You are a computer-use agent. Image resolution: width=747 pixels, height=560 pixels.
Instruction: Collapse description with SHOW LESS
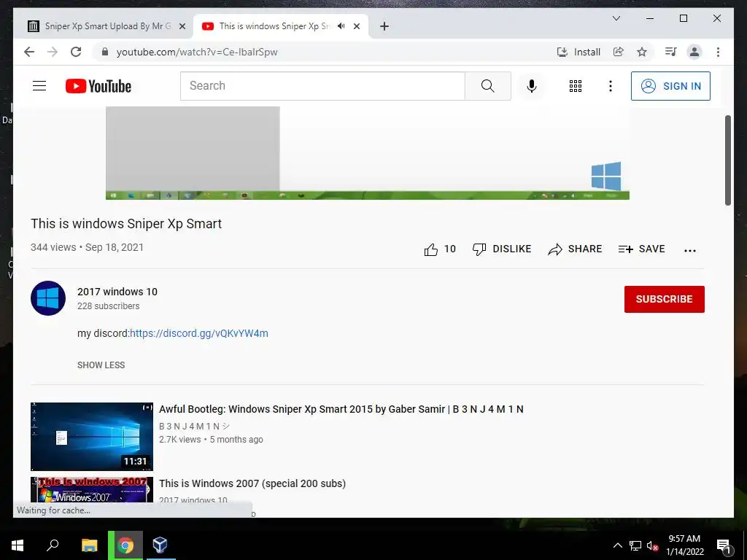[x=101, y=365]
